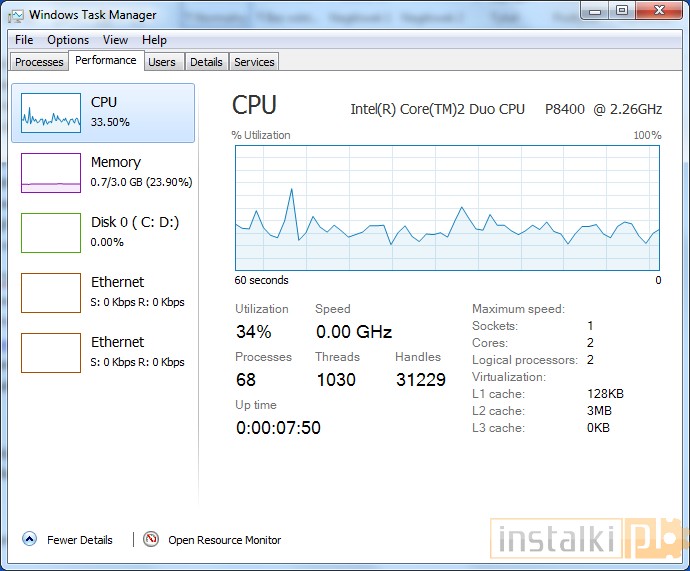Click the CPU 33.50% label
Screen dimensions: 690x571
(110, 122)
